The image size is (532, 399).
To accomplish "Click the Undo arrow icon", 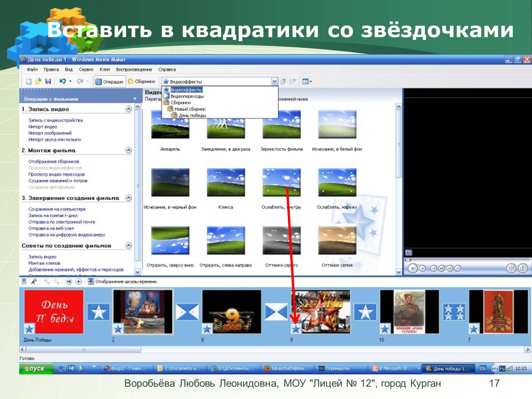I will point(63,81).
